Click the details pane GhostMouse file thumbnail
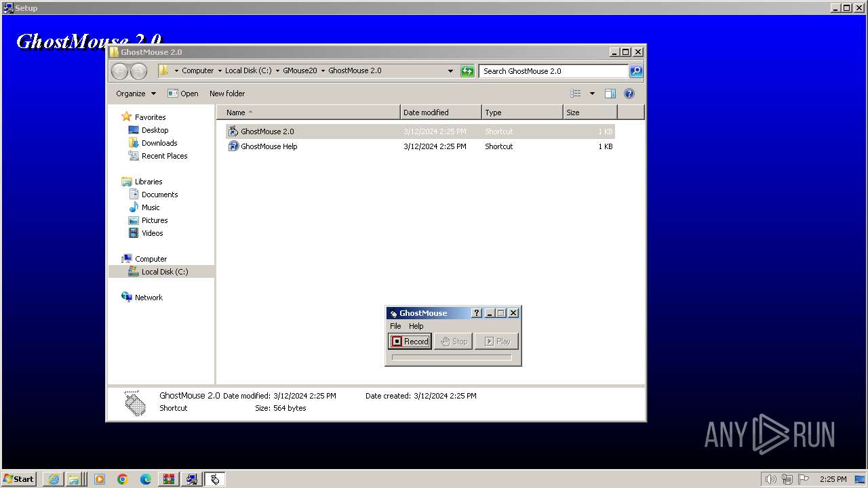The width and height of the screenshot is (868, 488). (x=135, y=403)
